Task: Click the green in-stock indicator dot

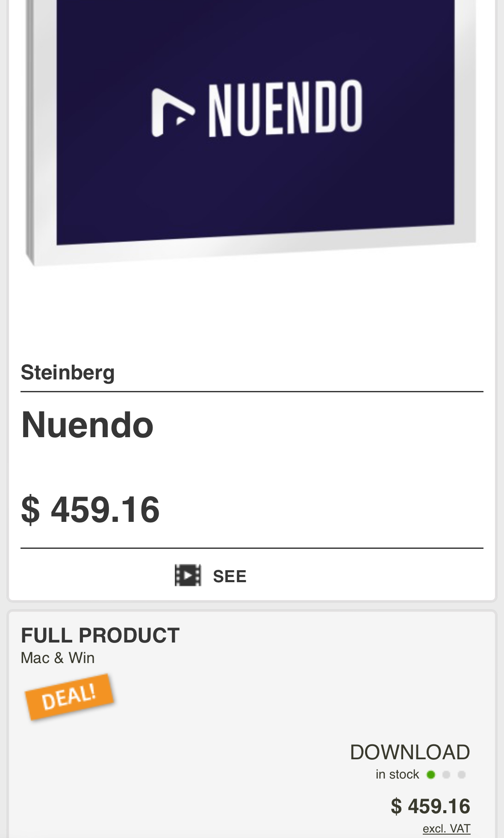Action: [x=431, y=775]
